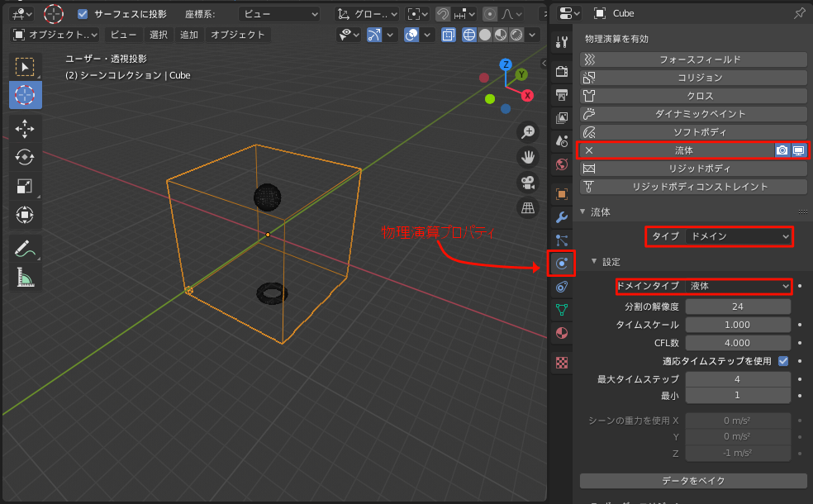Open the Object Data mesh properties tab
The height and width of the screenshot is (504, 813).
562,310
